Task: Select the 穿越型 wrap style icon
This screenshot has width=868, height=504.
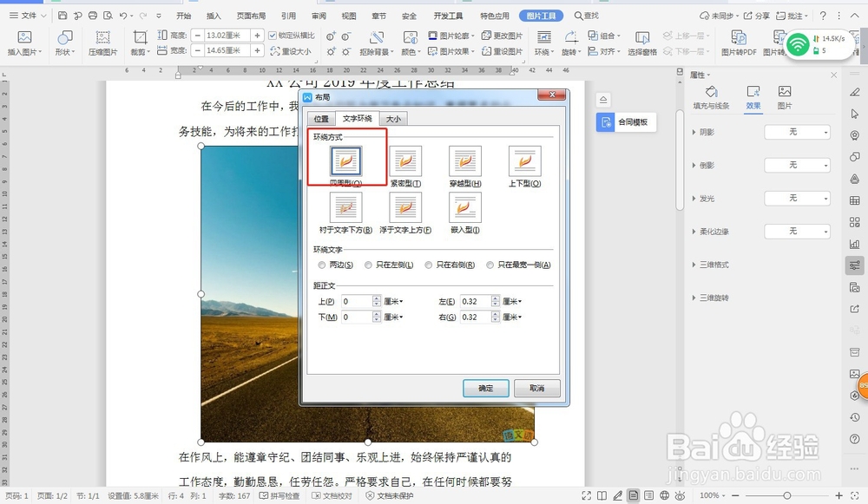Action: click(465, 161)
